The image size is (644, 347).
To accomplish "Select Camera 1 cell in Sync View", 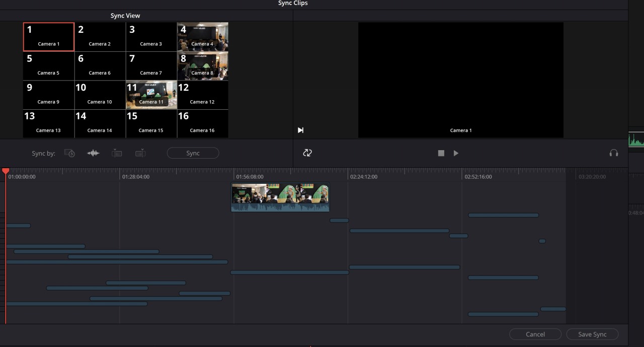I will tap(49, 37).
